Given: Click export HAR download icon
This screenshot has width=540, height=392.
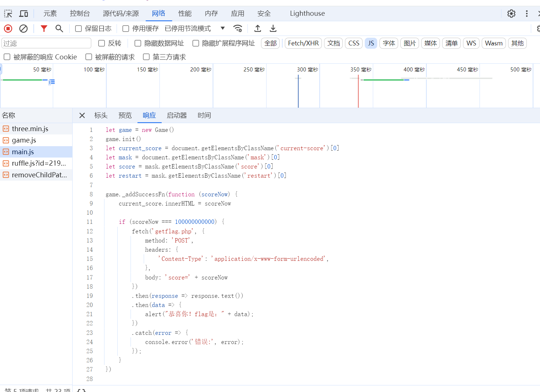Looking at the screenshot, I should click(x=273, y=29).
